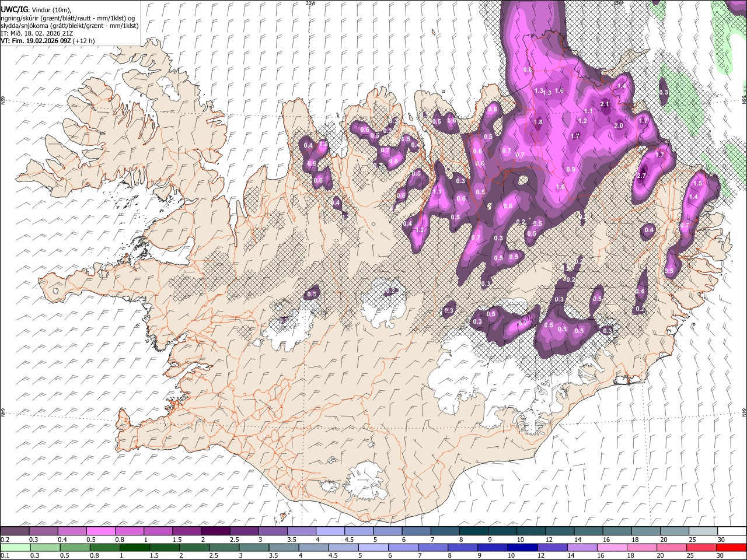Select the 2.0 snowfall value label
747x560 pixels.
[619, 125]
